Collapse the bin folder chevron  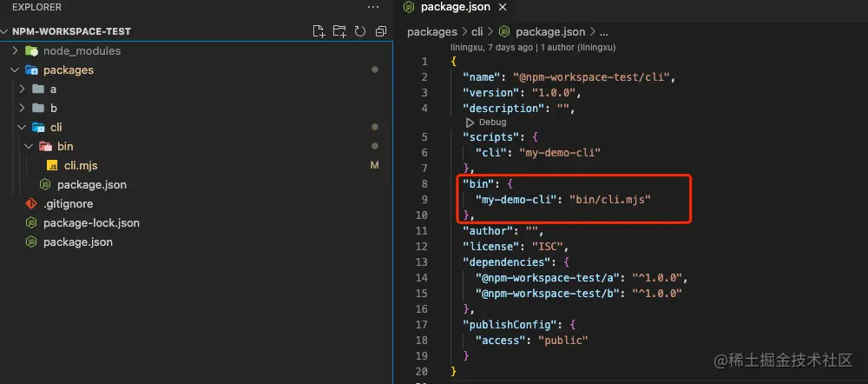[x=29, y=146]
